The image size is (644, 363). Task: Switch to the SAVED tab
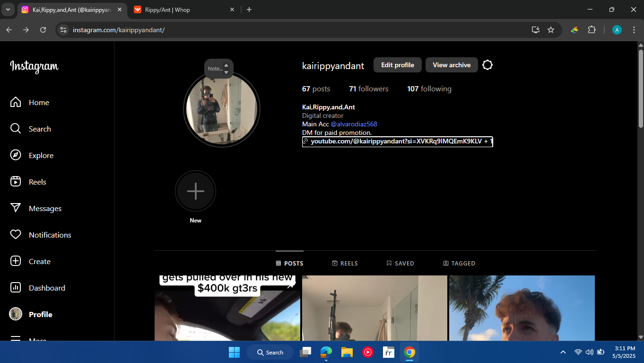click(x=400, y=263)
